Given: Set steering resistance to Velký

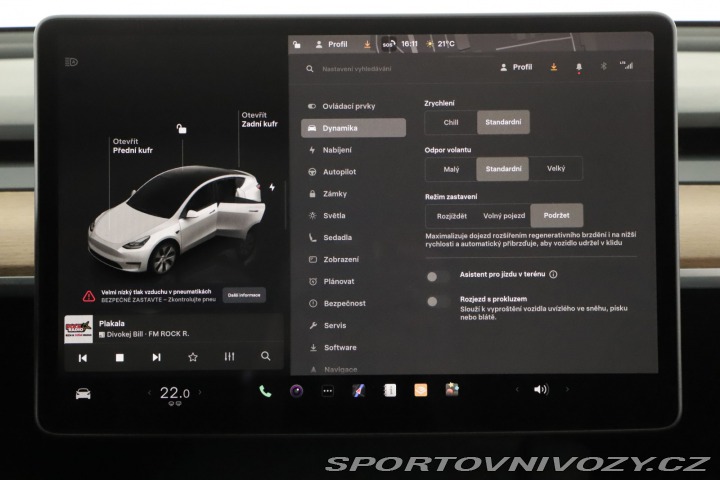Looking at the screenshot, I should pyautogui.click(x=556, y=169).
